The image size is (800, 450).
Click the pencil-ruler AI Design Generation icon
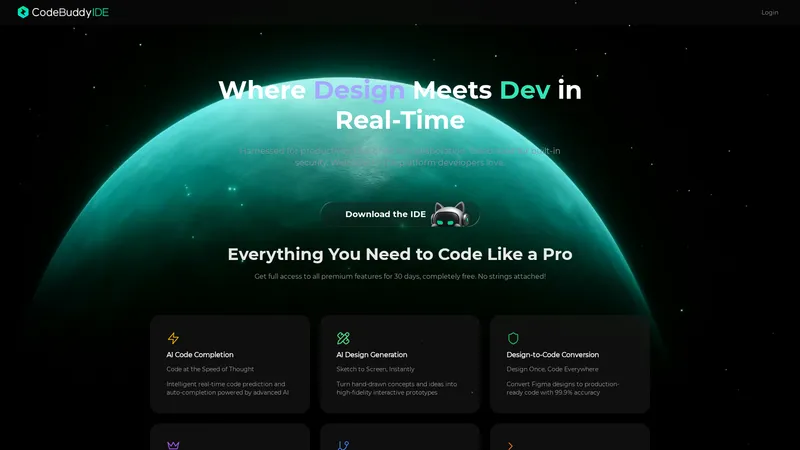click(x=343, y=338)
